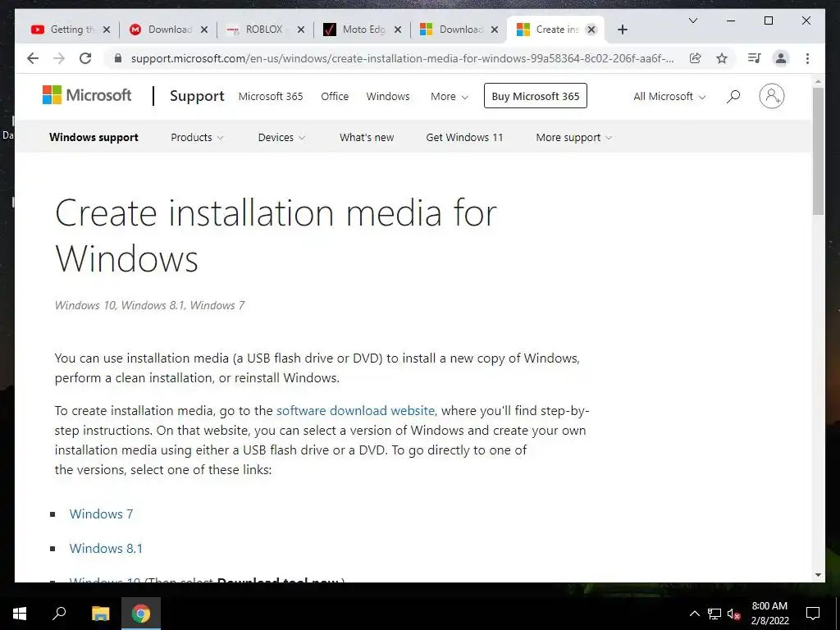Click the muted volume tray icon
The height and width of the screenshot is (630, 840).
coord(734,614)
